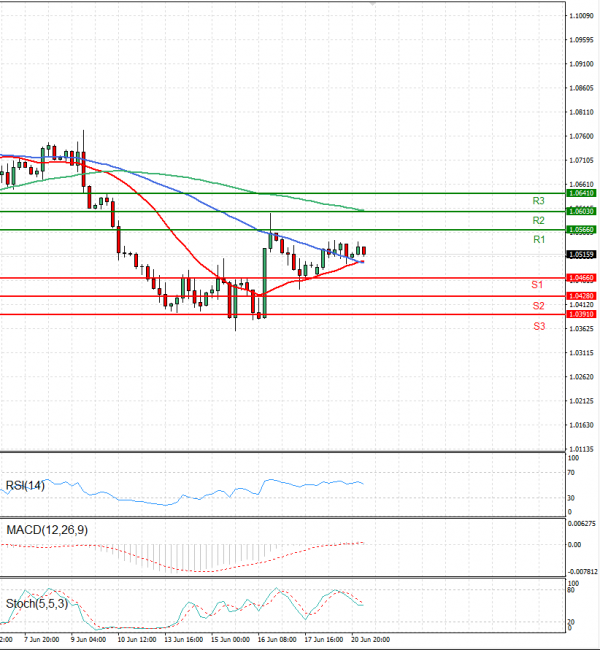600x650 pixels.
Task: Click the MACD scale value -0.007812
Action: tap(583, 572)
